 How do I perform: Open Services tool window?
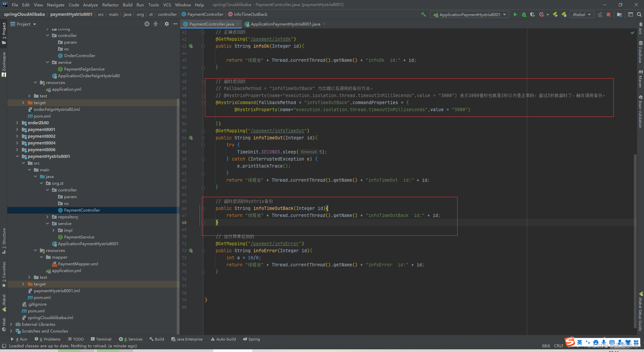click(131, 339)
